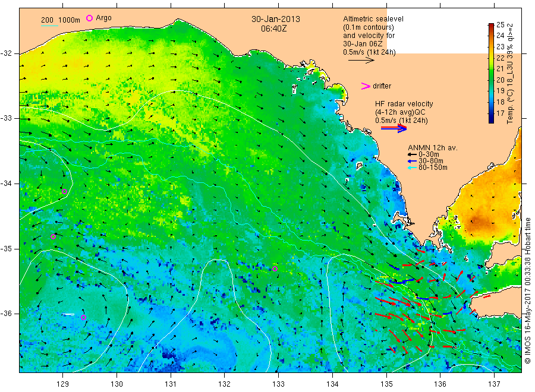Click the 'Temp. (°C)' colorbar title
The image size is (535, 392).
click(x=510, y=106)
